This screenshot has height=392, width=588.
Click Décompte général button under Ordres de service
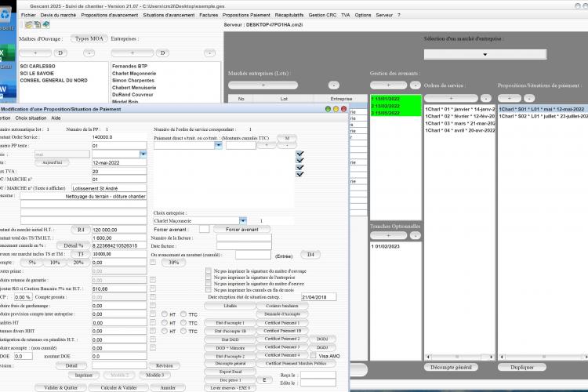[451, 367]
